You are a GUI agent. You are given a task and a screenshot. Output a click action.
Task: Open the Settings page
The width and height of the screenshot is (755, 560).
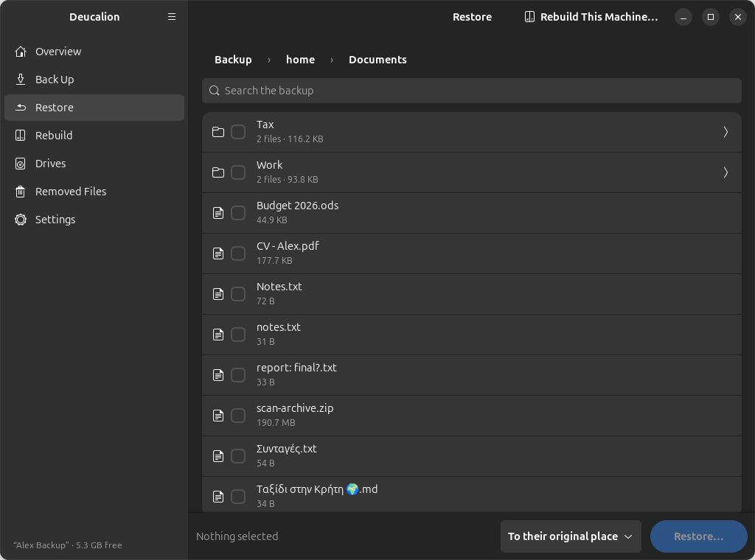point(94,220)
